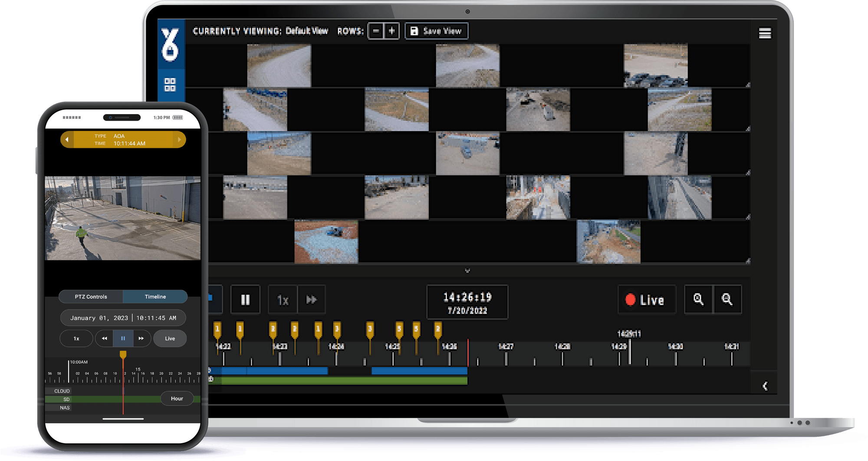
Task: Select the Timeline tab on the phone
Action: (155, 297)
